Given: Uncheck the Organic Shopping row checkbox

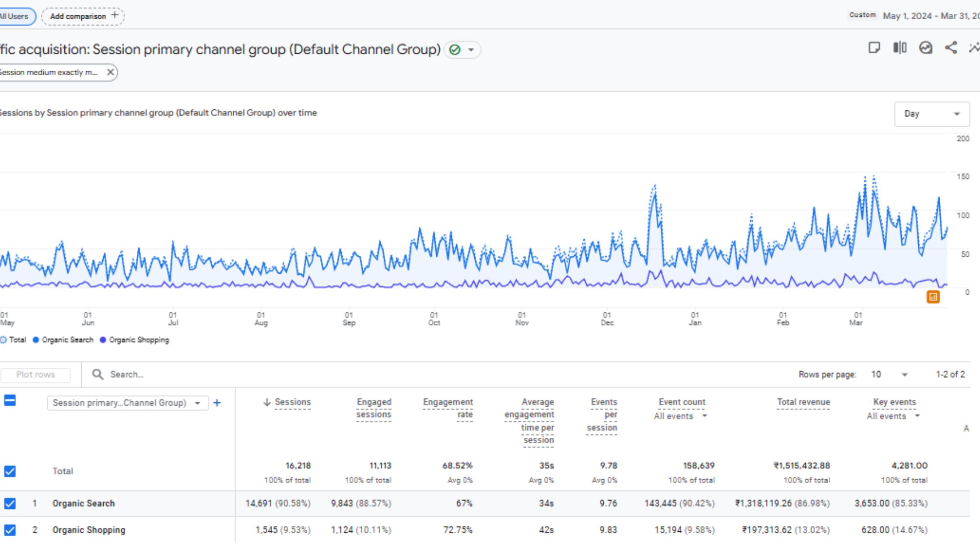Looking at the screenshot, I should click(10, 530).
